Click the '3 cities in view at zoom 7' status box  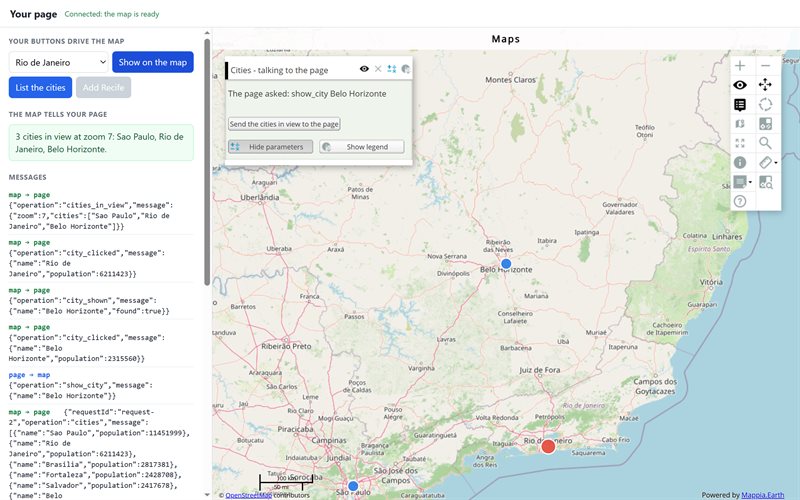(x=101, y=143)
